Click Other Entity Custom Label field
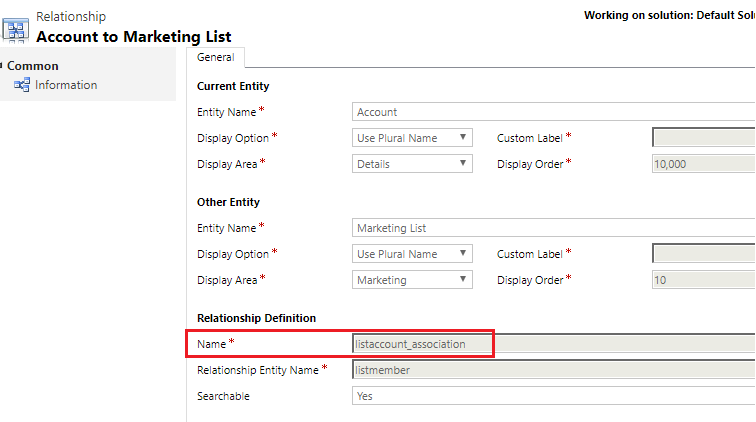This screenshot has height=422, width=756. pyautogui.click(x=704, y=254)
